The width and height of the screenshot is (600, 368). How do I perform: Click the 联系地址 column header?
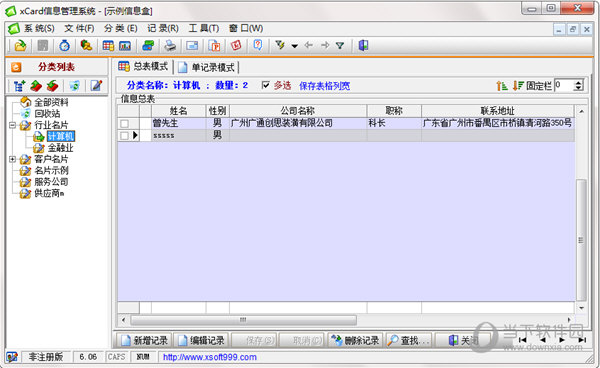coord(497,111)
